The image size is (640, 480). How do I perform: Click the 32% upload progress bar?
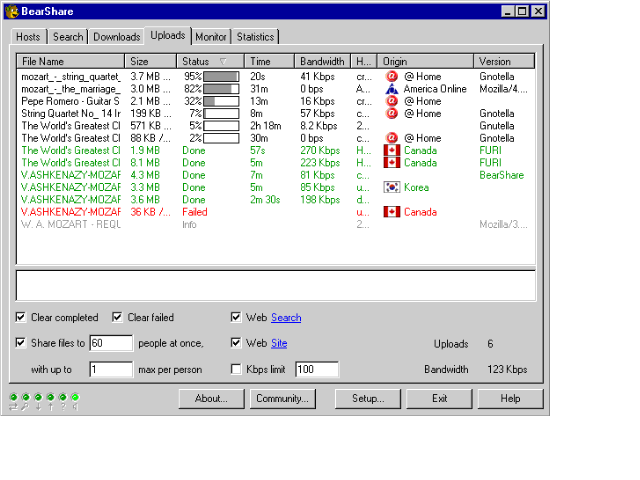point(221,101)
